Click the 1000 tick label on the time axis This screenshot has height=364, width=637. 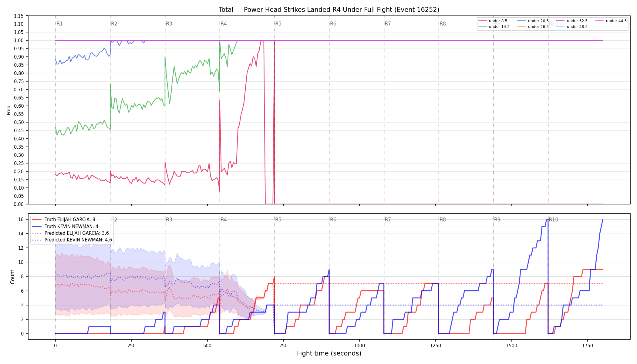point(359,345)
